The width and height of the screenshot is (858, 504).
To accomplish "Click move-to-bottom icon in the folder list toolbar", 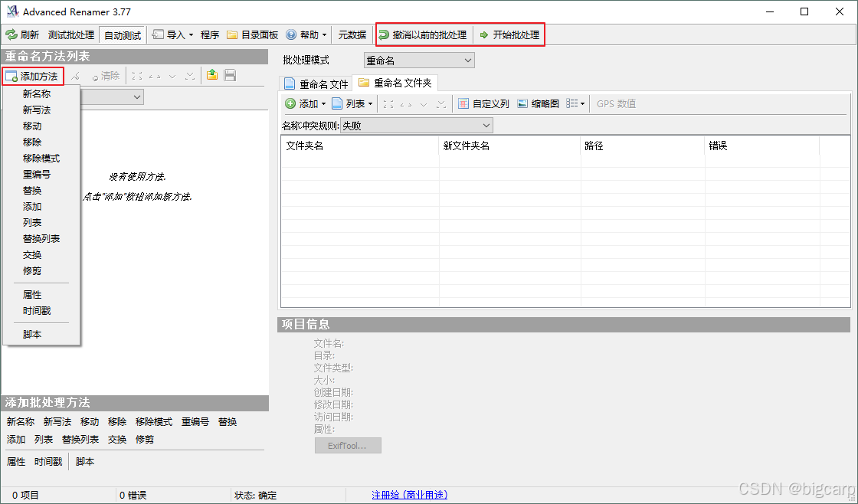I will click(x=441, y=103).
